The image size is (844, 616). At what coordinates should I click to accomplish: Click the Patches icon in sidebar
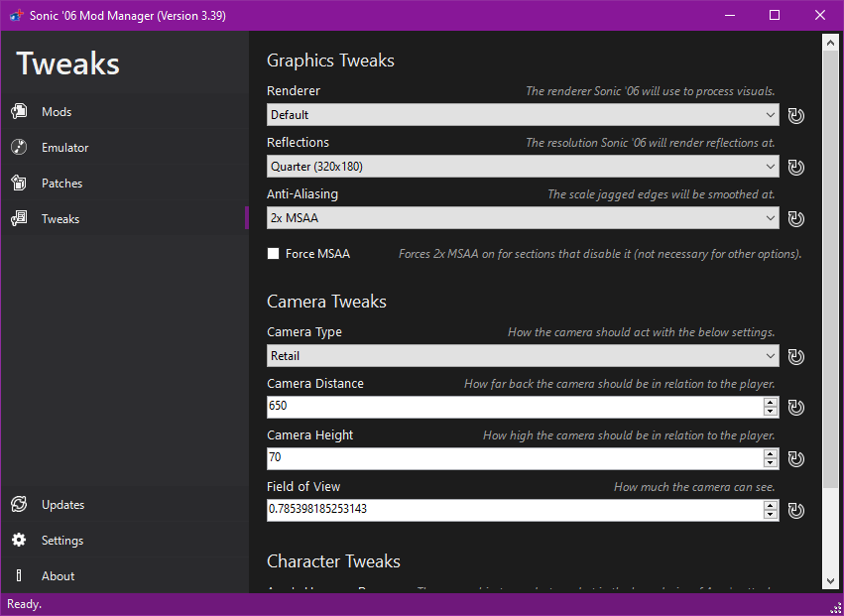point(19,184)
